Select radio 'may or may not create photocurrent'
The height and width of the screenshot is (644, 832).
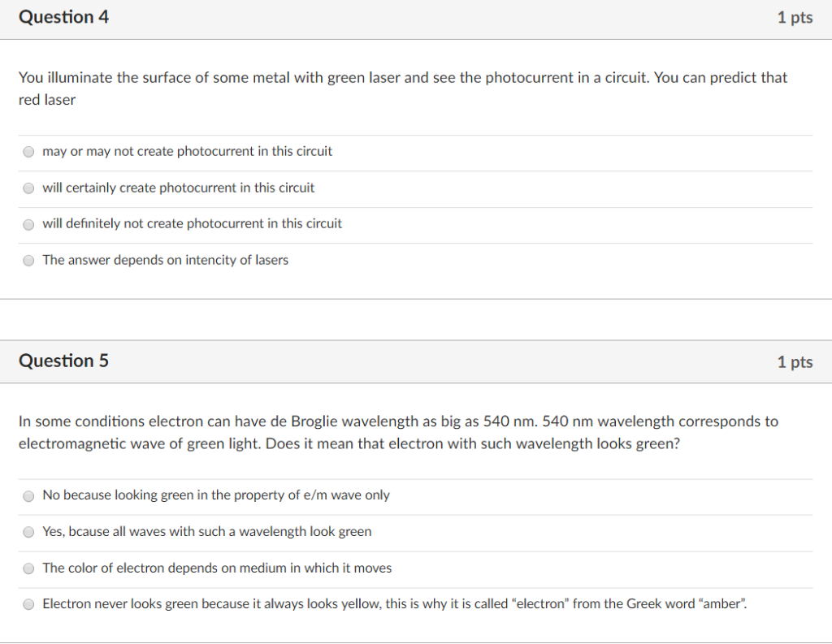click(28, 152)
